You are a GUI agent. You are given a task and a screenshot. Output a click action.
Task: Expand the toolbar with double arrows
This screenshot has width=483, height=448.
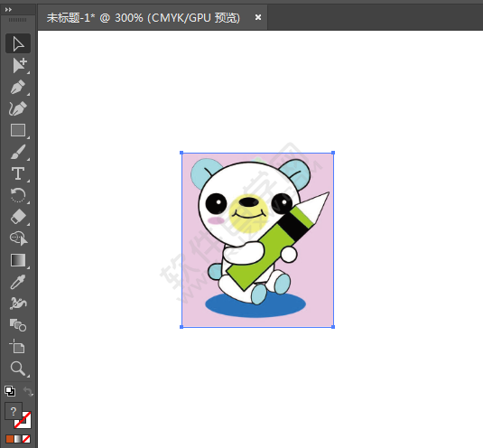(8, 10)
